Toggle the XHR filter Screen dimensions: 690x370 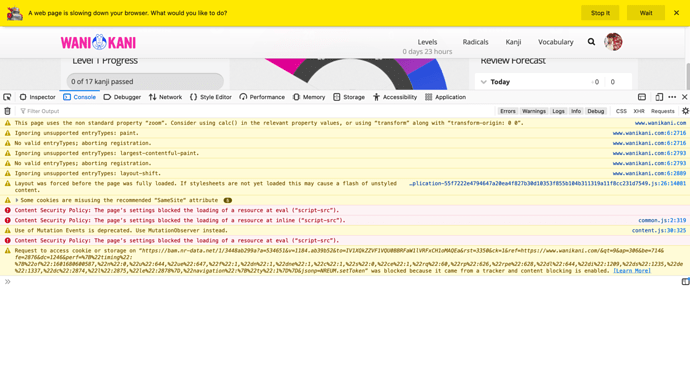click(x=639, y=111)
